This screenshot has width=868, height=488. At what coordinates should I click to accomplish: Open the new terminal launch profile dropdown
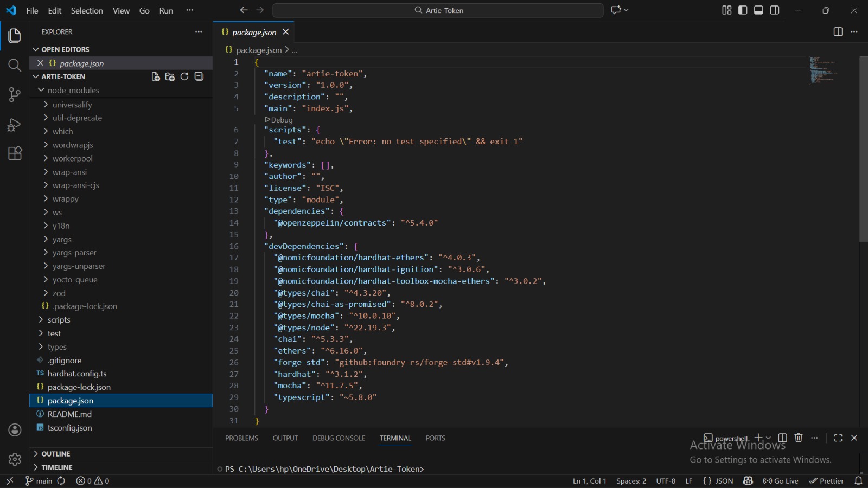[x=768, y=438]
